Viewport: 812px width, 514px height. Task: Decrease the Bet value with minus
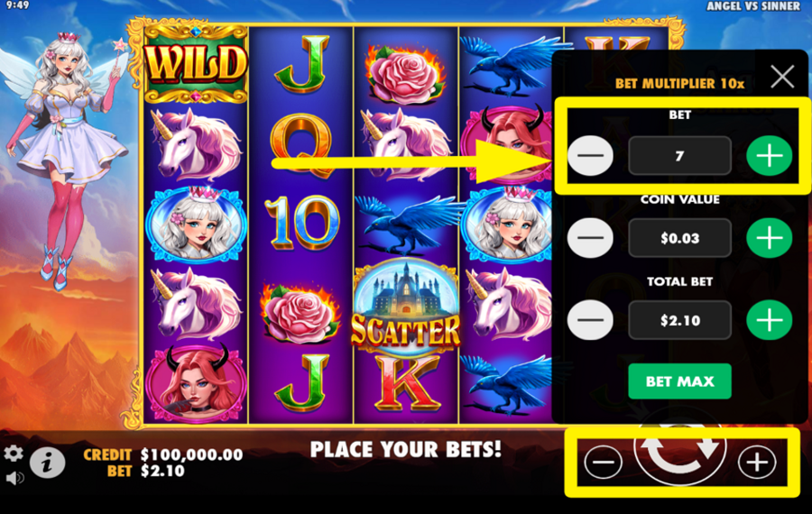pyautogui.click(x=590, y=156)
